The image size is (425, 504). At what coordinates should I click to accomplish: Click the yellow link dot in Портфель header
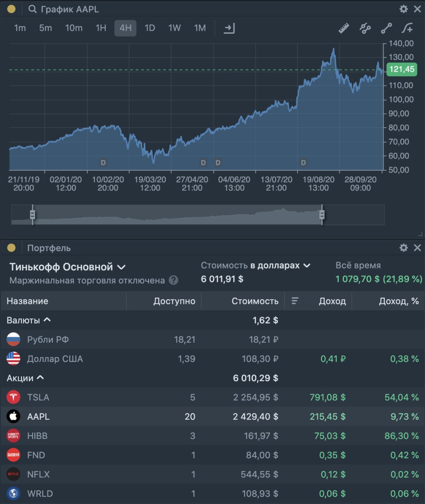click(x=11, y=248)
